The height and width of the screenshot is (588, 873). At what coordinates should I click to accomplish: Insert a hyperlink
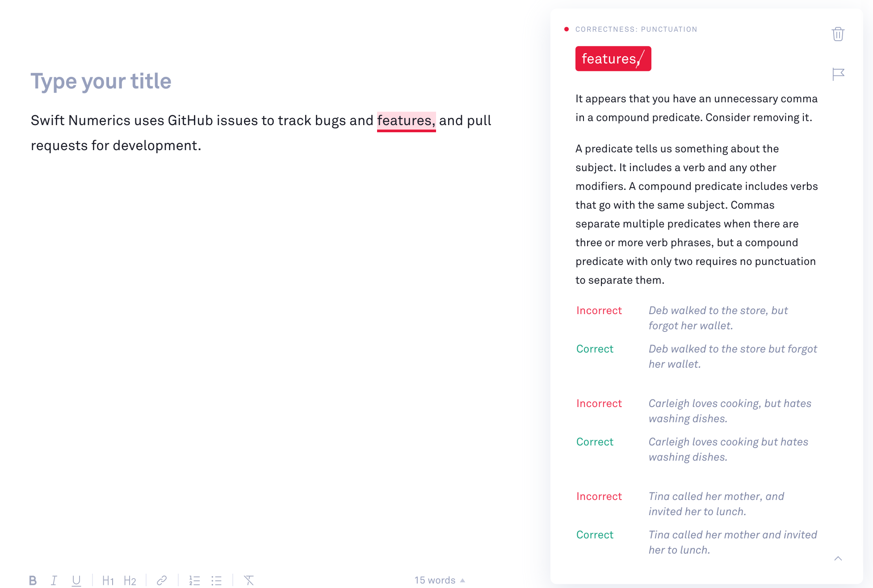162,580
